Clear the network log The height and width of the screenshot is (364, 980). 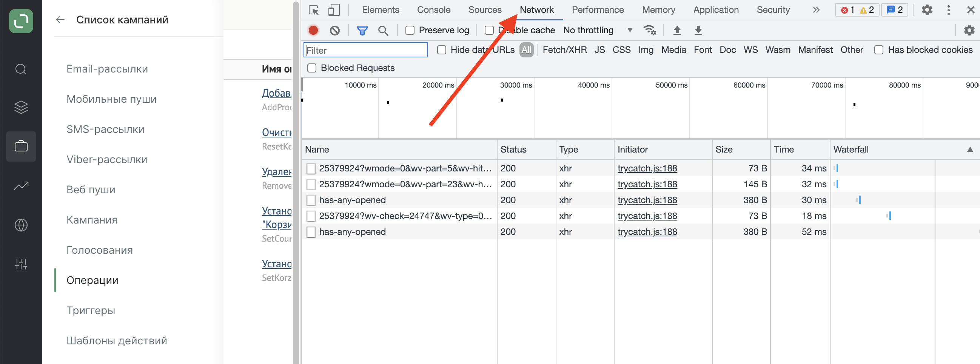334,30
